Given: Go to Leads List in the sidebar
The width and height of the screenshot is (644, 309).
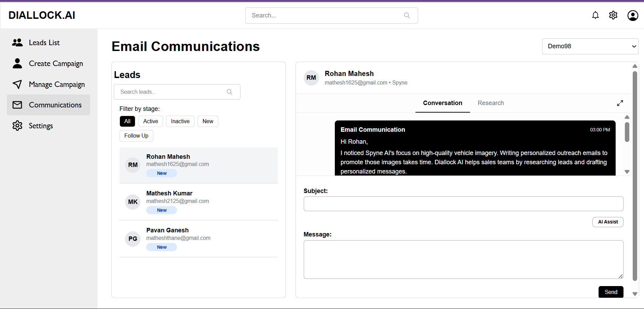Looking at the screenshot, I should [x=49, y=42].
